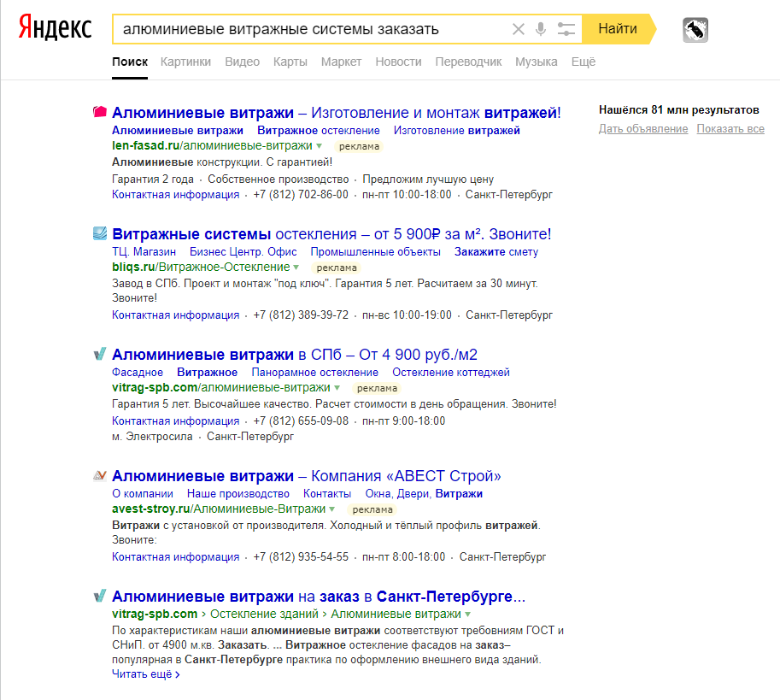This screenshot has height=700, width=780.
Task: Expand the Ещё services menu
Action: coord(584,62)
